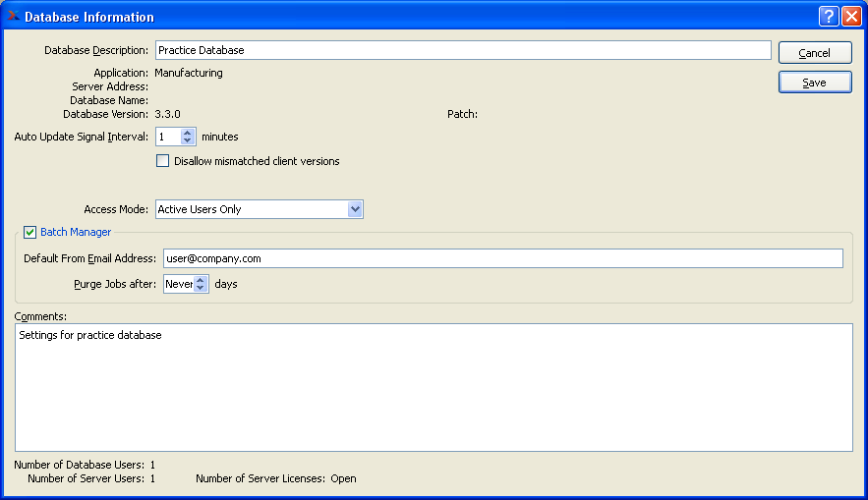Screen dimensions: 868x500
Task: Click the 'Server Address:' label
Action: [110, 86]
